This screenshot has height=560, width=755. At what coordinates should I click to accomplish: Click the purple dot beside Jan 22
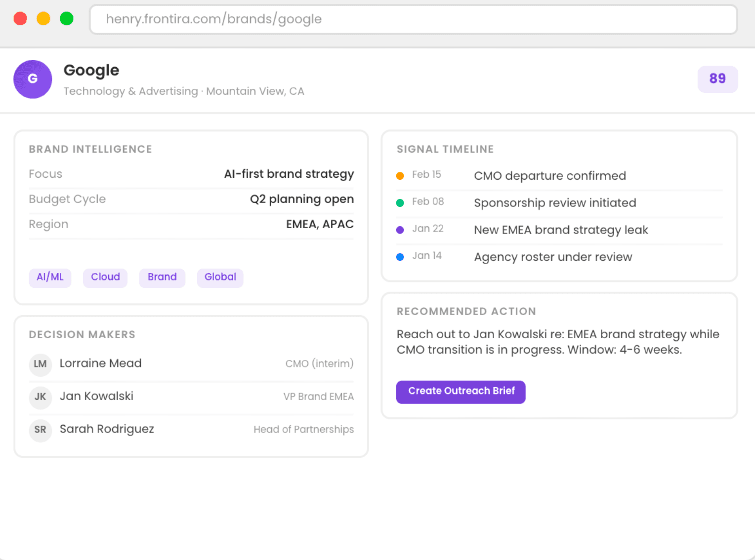pos(400,230)
